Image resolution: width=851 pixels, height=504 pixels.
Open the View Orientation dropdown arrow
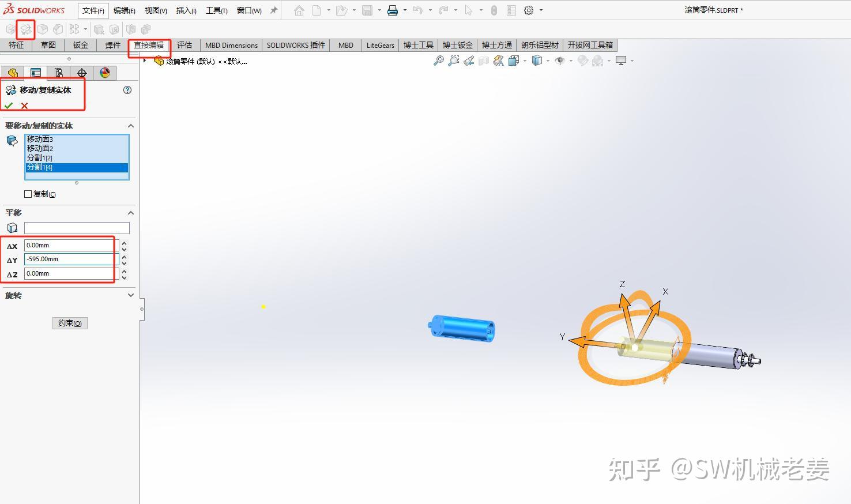tap(548, 60)
